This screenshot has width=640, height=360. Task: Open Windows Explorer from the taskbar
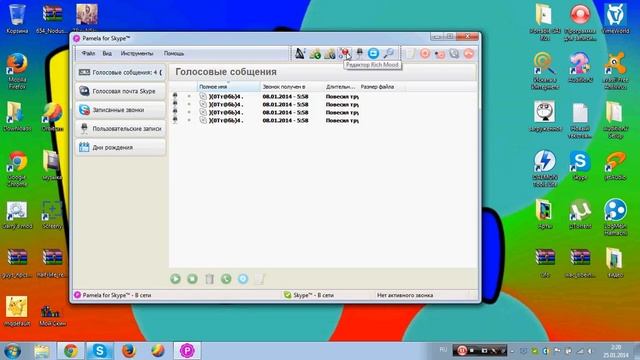click(x=41, y=351)
